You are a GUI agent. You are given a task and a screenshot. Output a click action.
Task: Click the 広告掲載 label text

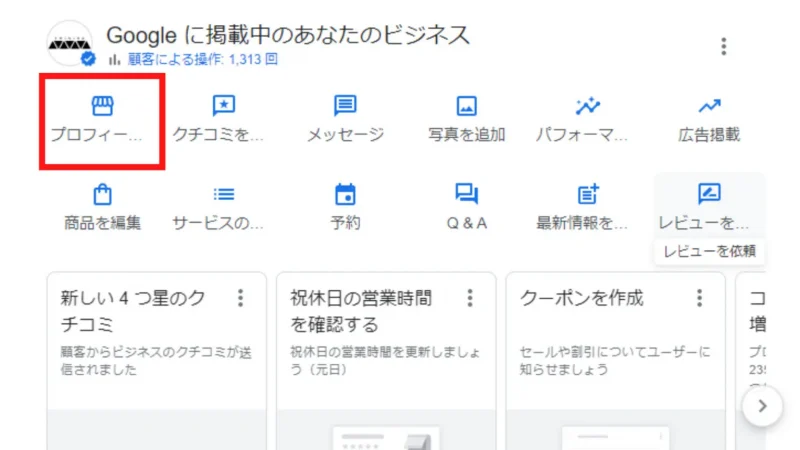(x=709, y=135)
